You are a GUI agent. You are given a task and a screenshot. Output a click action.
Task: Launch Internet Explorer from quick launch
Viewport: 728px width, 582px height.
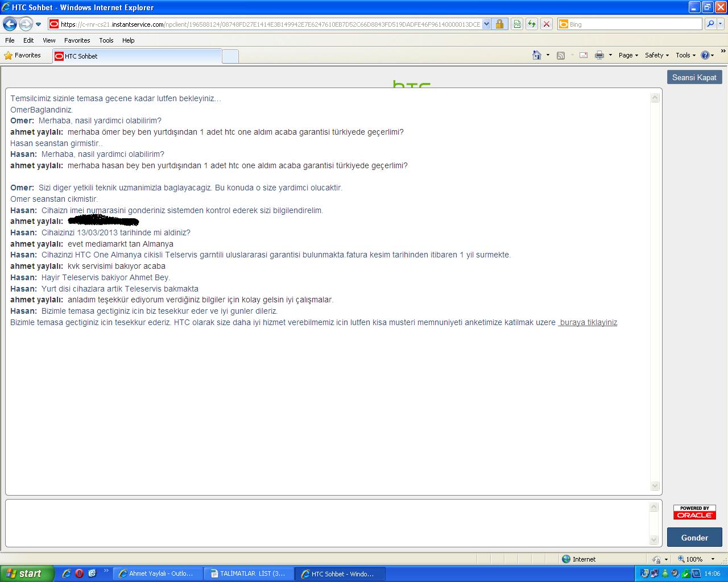click(67, 573)
